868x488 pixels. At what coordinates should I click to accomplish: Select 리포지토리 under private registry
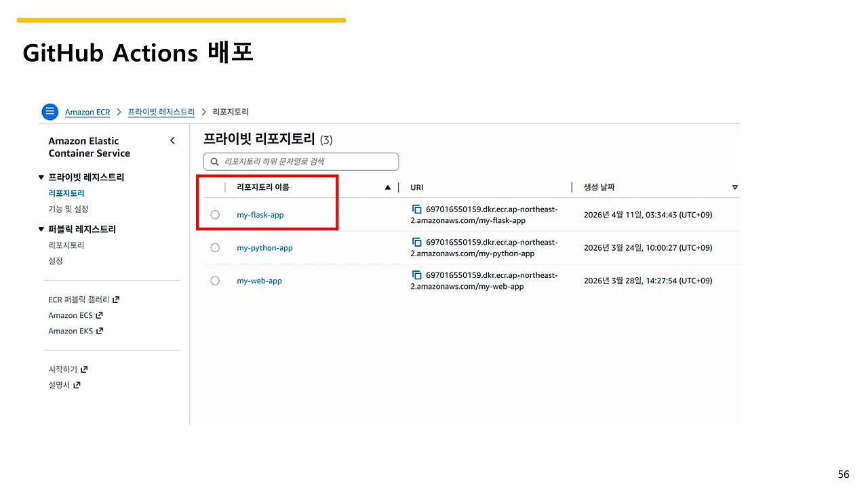point(66,193)
